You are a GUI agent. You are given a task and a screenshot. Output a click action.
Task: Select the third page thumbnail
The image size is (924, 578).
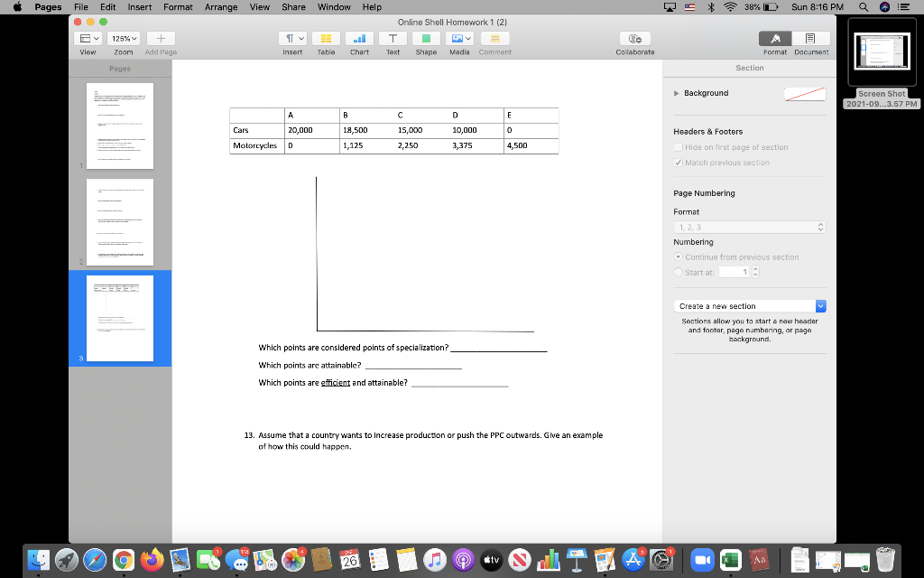120,320
